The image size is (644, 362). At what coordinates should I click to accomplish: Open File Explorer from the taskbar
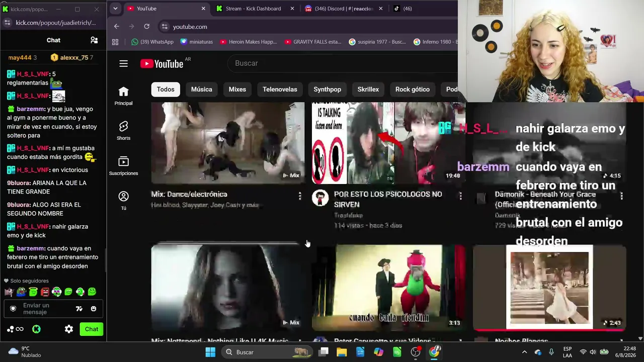pyautogui.click(x=342, y=352)
